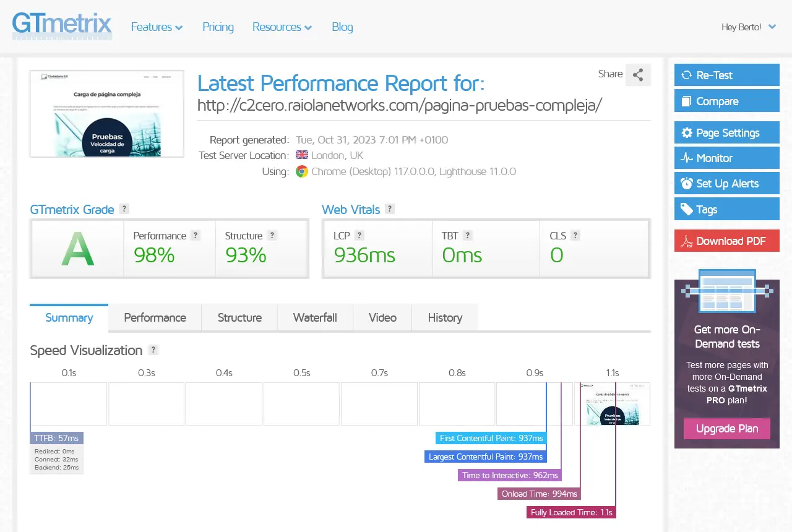
Task: View the History tab
Action: (x=445, y=318)
